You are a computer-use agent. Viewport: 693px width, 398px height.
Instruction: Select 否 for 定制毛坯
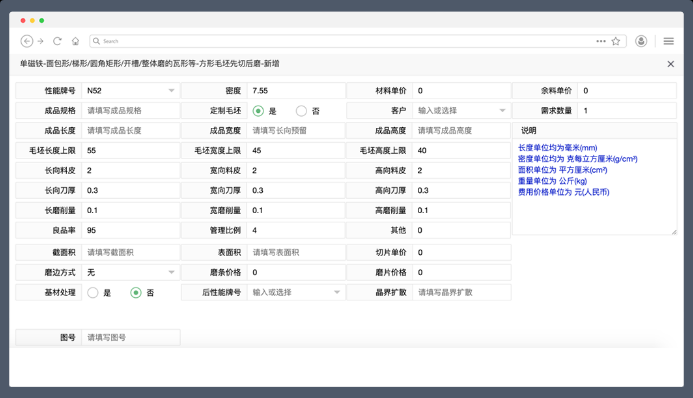(301, 111)
